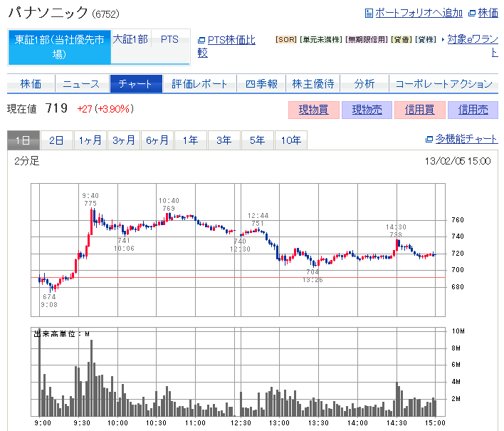Open the 株価 link at top right

488,14
